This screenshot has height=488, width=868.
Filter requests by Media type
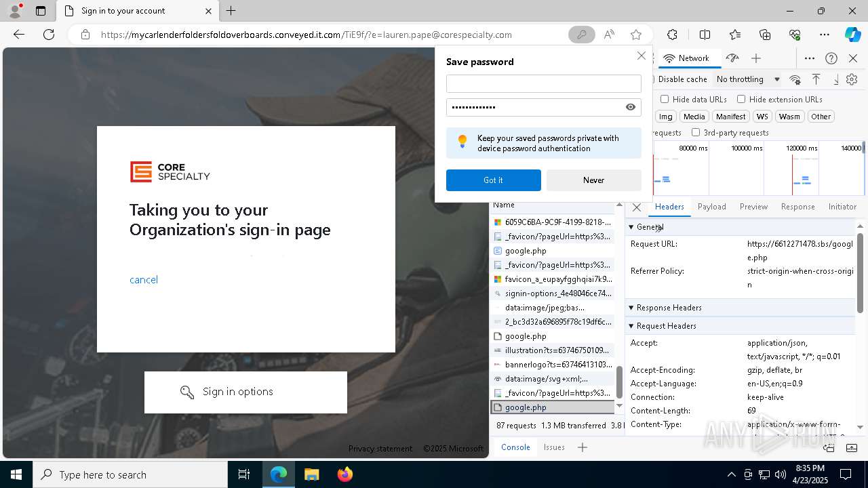(694, 117)
